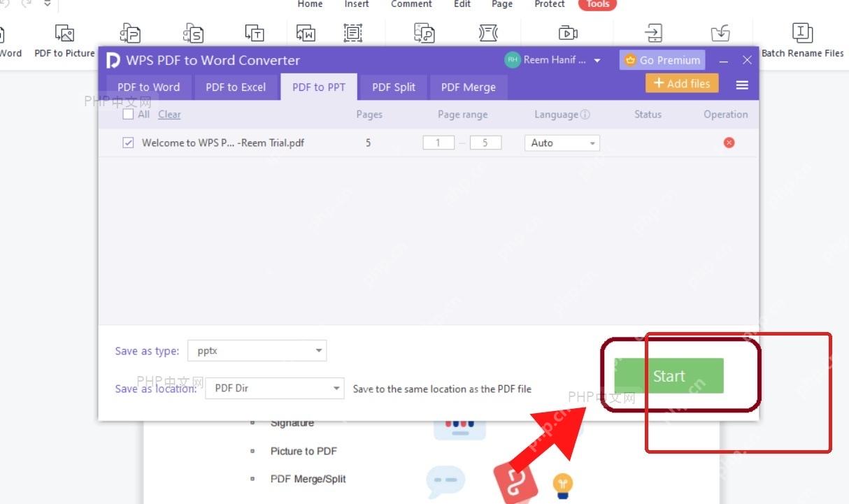Expand the Auto language dropdown
The height and width of the screenshot is (504, 849).
(x=562, y=143)
